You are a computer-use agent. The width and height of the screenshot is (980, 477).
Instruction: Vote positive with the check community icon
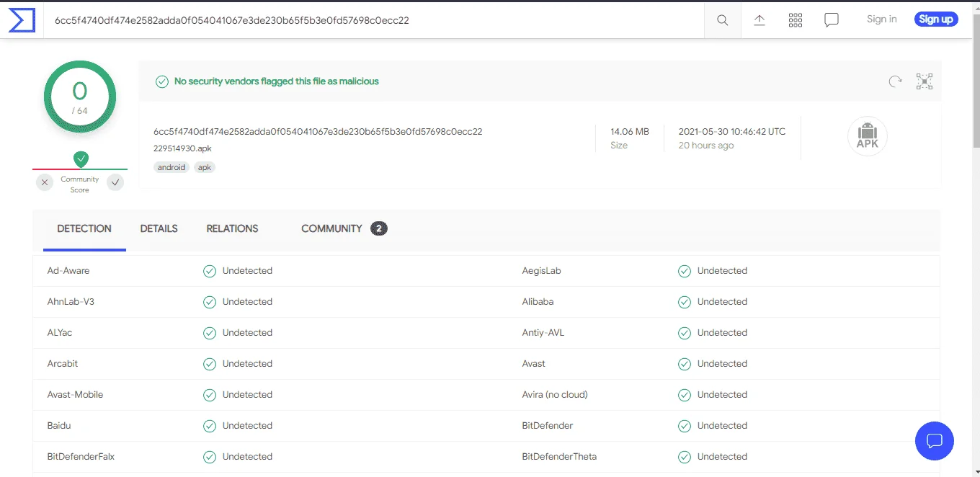115,183
